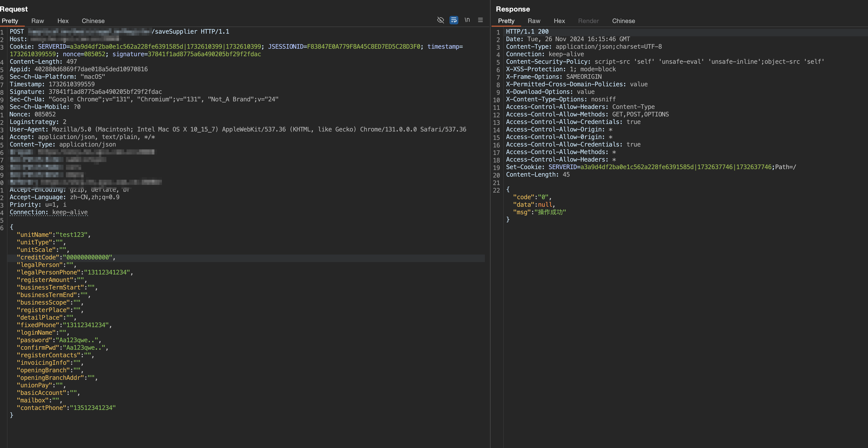Viewport: 868px width, 448px height.
Task: Click the JSESSIONID cookie value
Action: coord(364,46)
